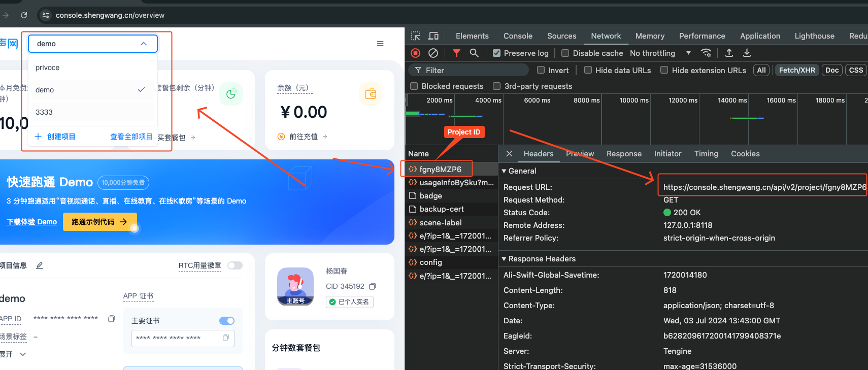The image size is (868, 370).
Task: Switch to request Timing tab
Action: (706, 154)
